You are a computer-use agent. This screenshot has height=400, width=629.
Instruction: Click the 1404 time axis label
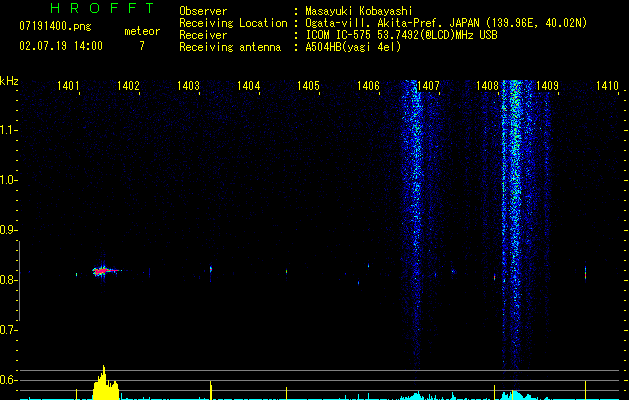tap(248, 86)
